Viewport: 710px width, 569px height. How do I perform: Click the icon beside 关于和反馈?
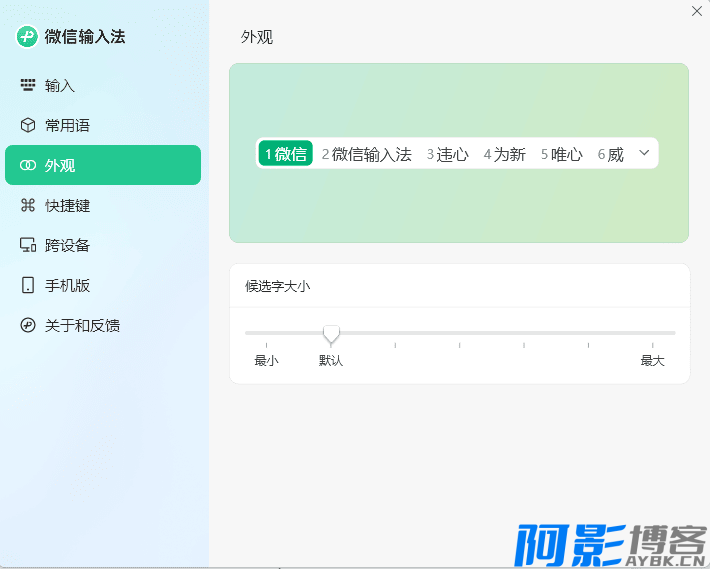pos(28,326)
